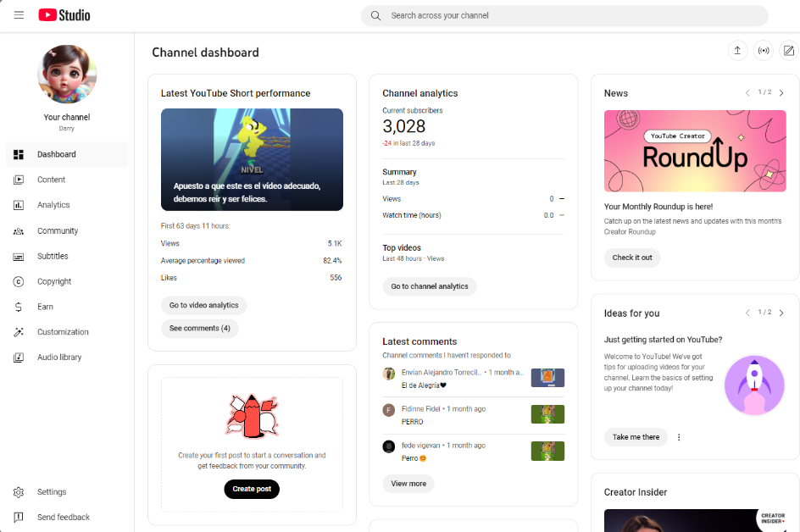
Task: Click 'Go to channel analytics' button
Action: [x=430, y=286]
